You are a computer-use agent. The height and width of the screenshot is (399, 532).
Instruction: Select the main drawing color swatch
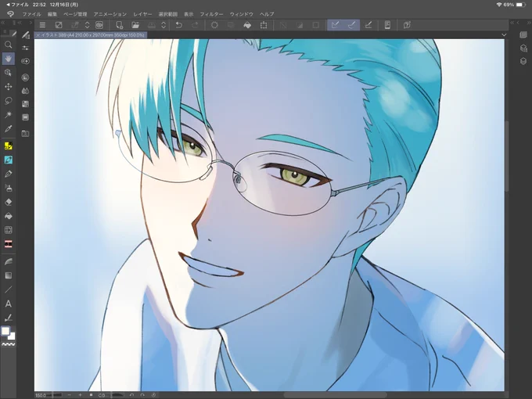pyautogui.click(x=5, y=331)
